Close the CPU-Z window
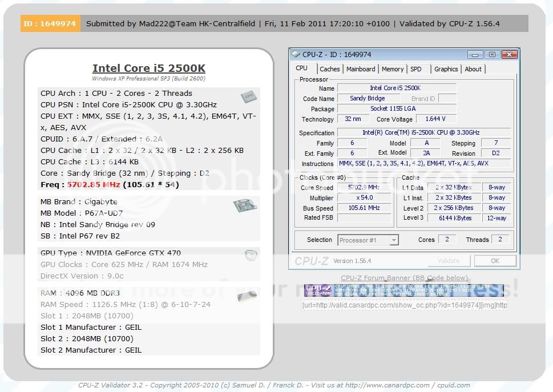The width and height of the screenshot is (553, 392). (x=508, y=55)
